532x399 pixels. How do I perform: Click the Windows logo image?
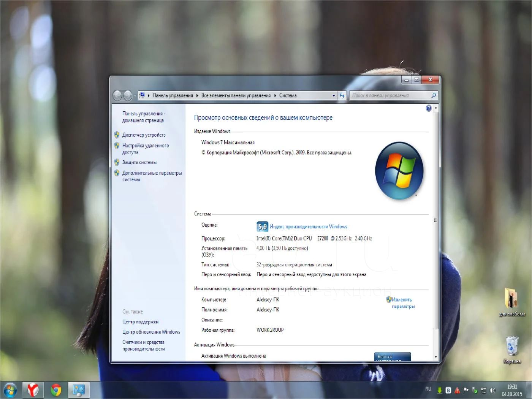[399, 171]
